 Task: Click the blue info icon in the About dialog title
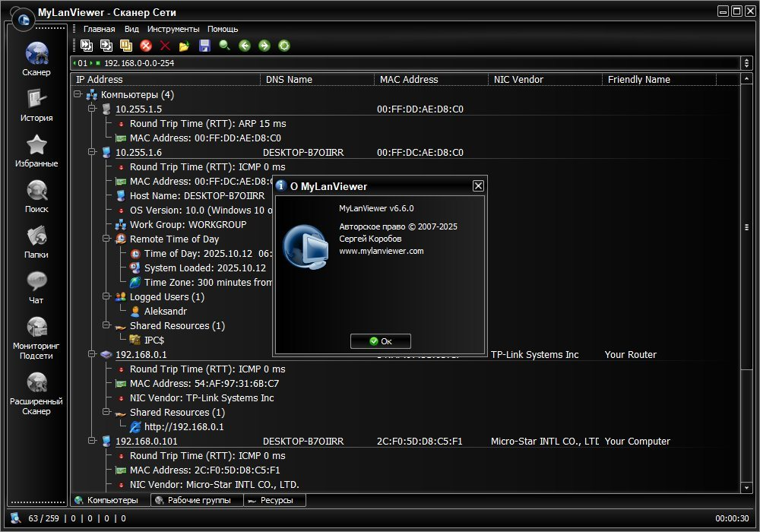click(x=280, y=185)
